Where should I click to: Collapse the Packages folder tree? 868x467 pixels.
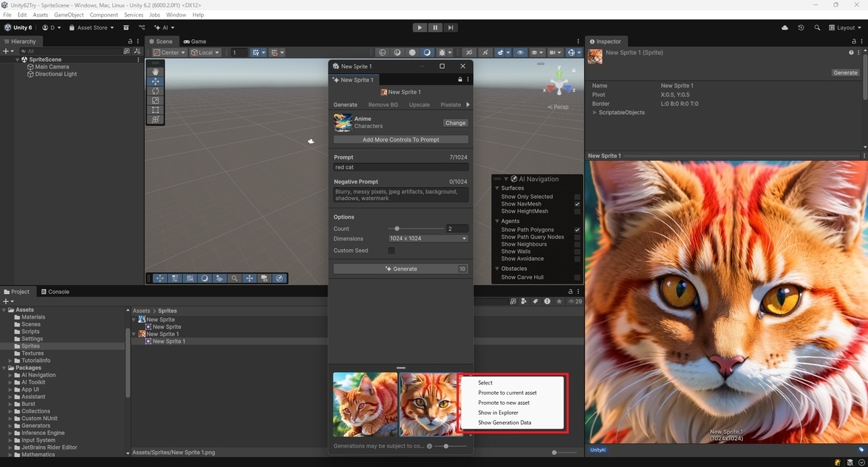pyautogui.click(x=4, y=368)
